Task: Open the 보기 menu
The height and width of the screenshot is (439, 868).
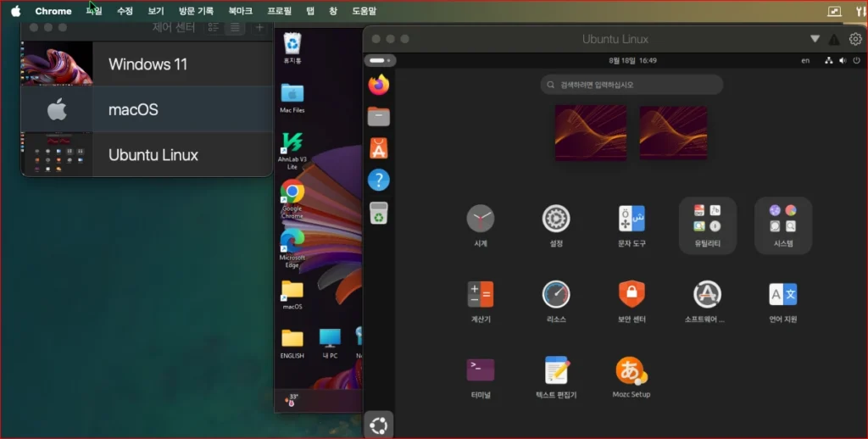Action: point(156,11)
